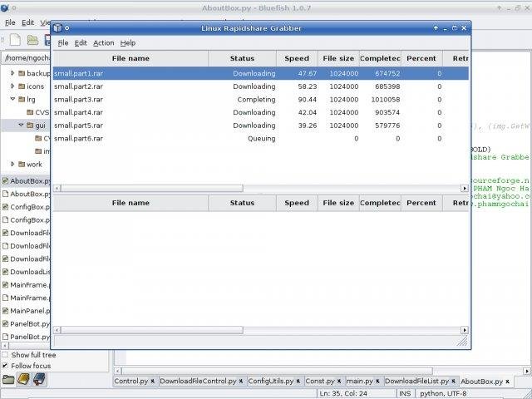Screen dimensions: 532x399
Task: Open the yellow bookmarks book icon in Bluefish
Action: 24,379
